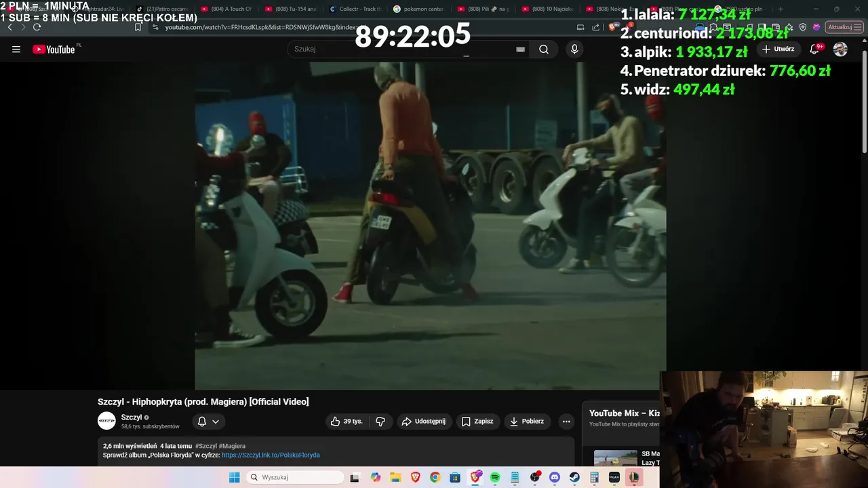
Task: Go back in the browser
Action: pyautogui.click(x=9, y=27)
